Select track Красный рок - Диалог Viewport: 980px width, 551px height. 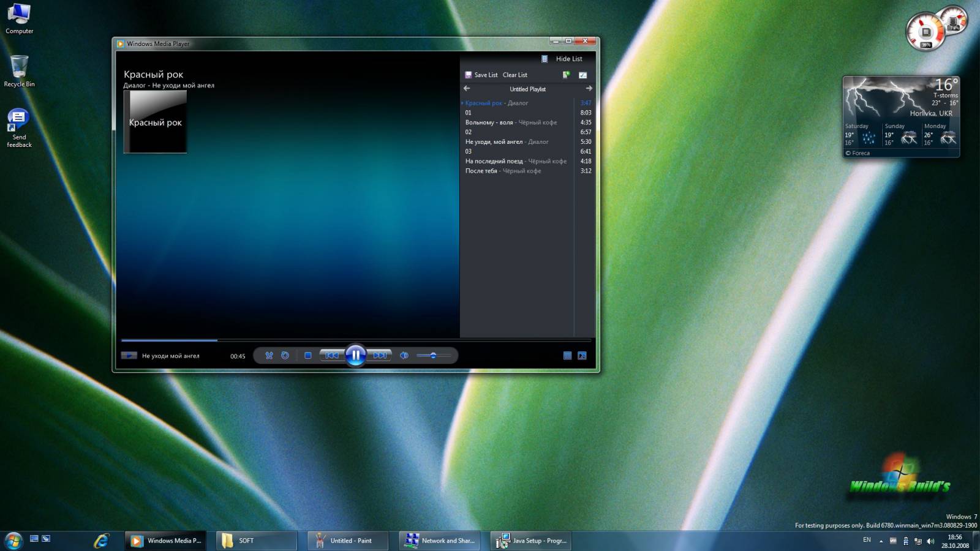point(527,103)
